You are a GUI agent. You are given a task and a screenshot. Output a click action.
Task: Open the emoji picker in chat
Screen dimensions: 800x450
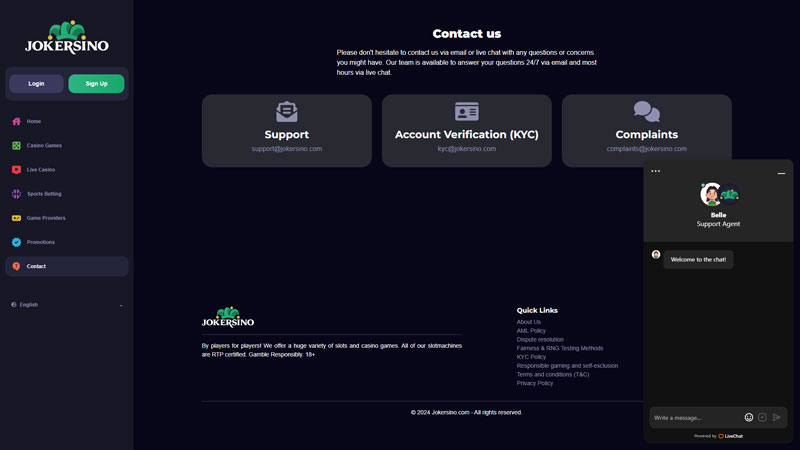coord(748,417)
